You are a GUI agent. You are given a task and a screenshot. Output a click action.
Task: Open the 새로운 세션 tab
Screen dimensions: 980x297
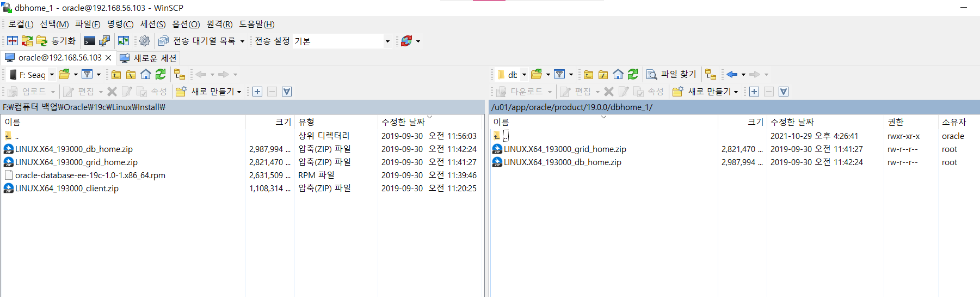point(148,58)
